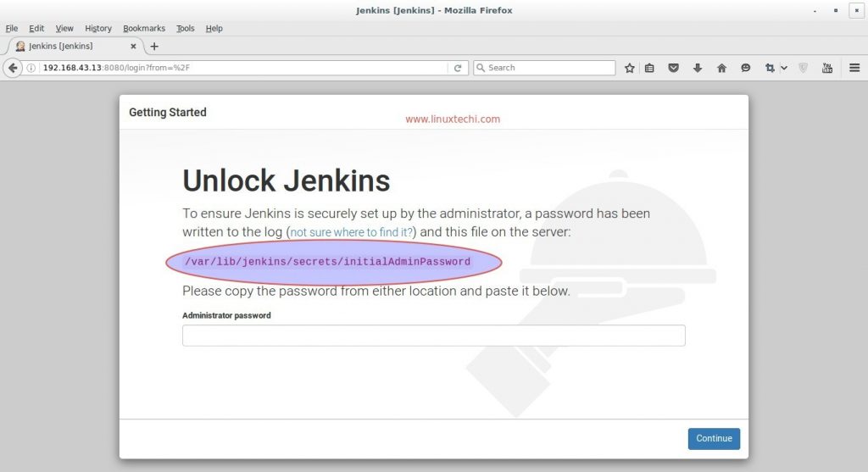Click the 'Administrator password' label
The width and height of the screenshot is (868, 472).
[x=226, y=315]
